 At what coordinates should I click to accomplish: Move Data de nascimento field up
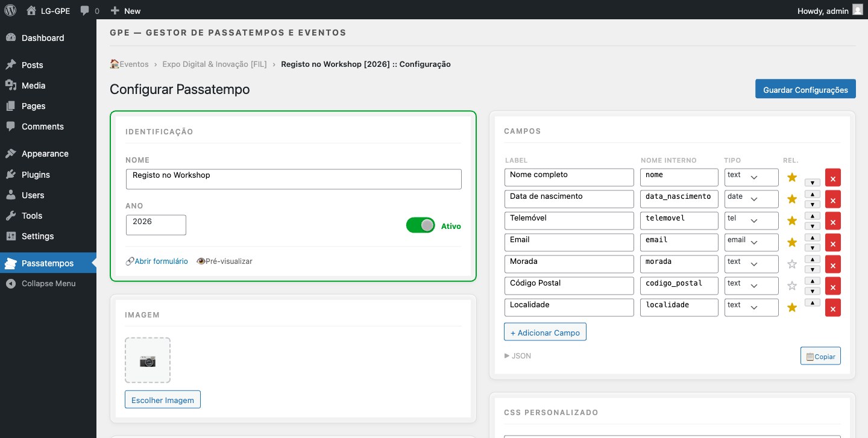click(x=813, y=194)
